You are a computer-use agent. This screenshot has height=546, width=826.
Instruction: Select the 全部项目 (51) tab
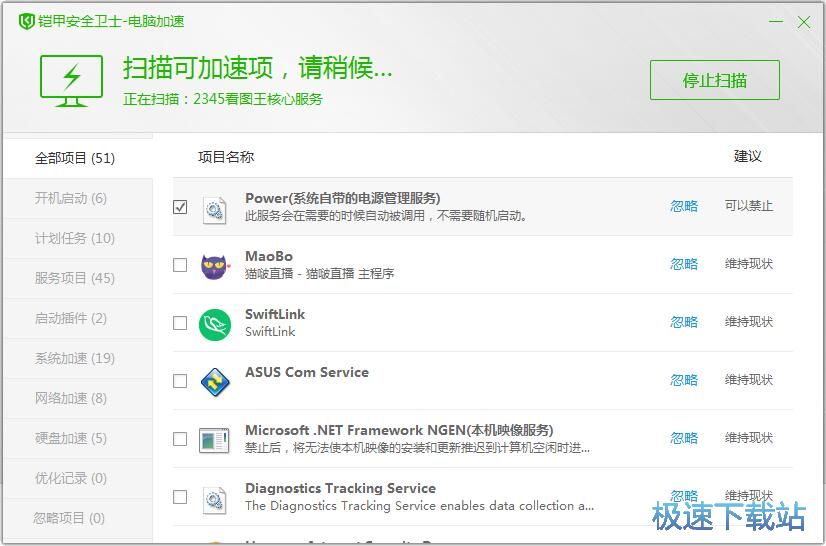78,158
